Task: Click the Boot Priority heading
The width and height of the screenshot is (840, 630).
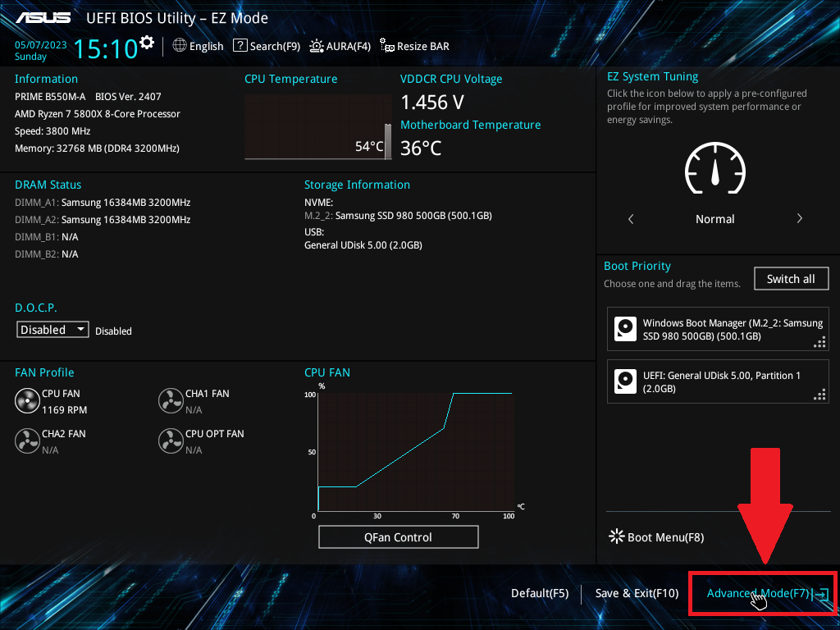Action: (637, 266)
